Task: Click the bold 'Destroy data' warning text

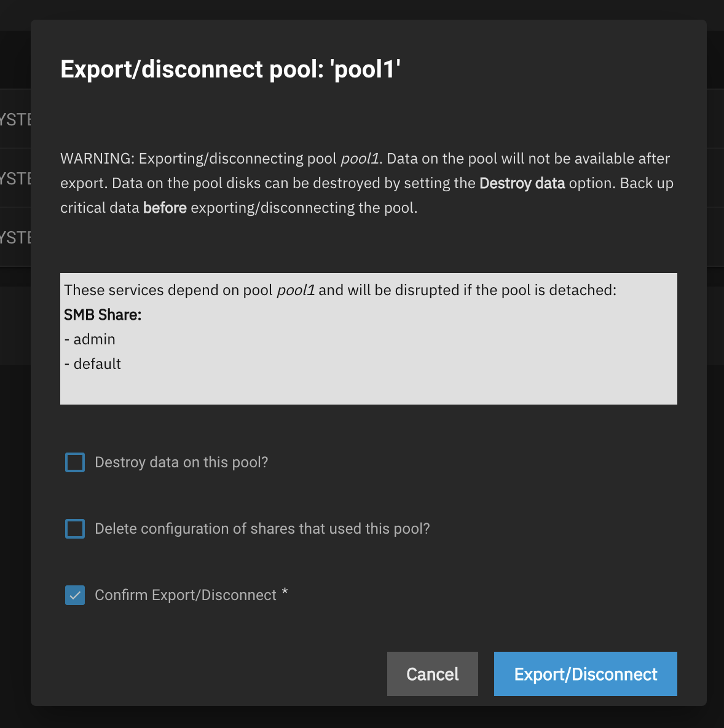Action: click(x=522, y=183)
